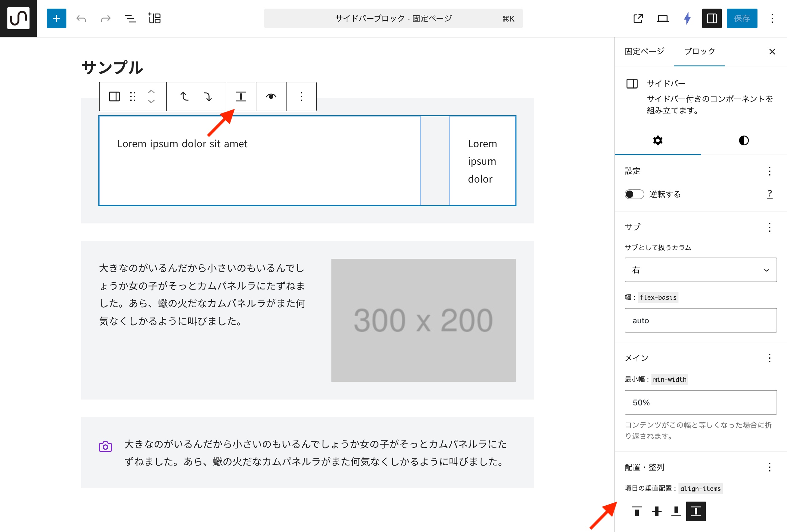The image size is (787, 532).
Task: Click the device preview laptop icon
Action: 662,18
